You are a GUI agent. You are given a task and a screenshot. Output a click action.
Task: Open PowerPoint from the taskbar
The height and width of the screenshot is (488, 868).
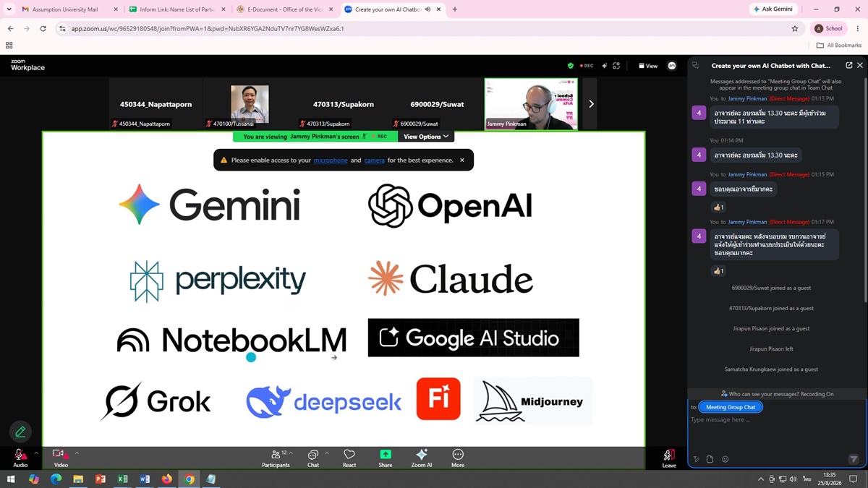point(101,479)
